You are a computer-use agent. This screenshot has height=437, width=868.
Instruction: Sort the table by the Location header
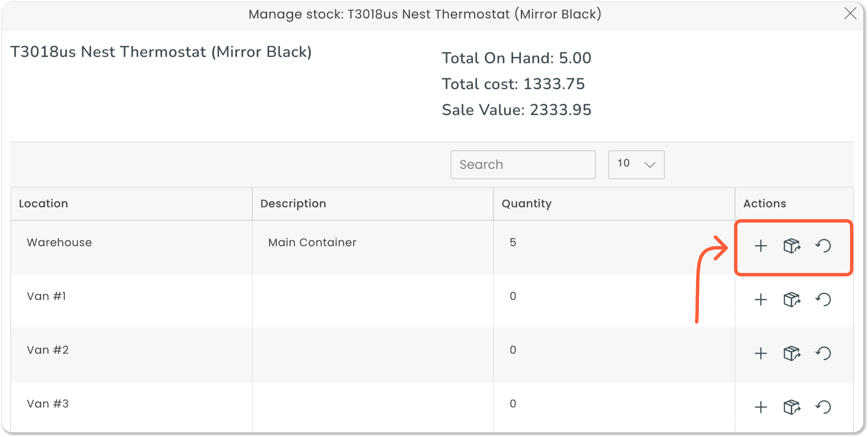click(44, 203)
